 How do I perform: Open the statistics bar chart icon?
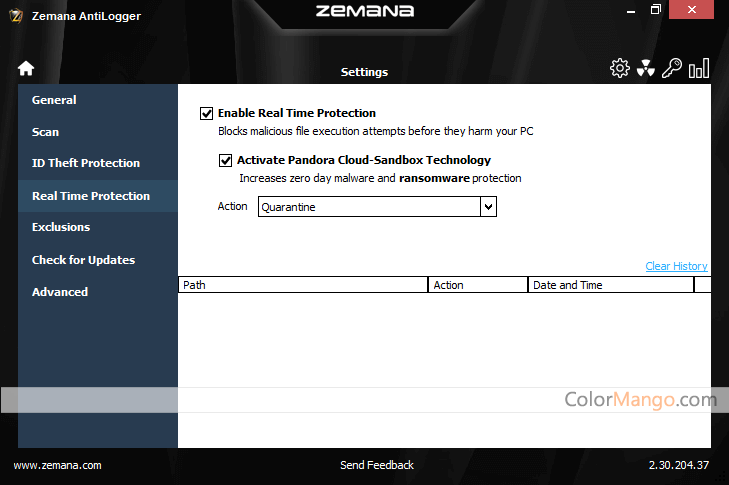(699, 68)
